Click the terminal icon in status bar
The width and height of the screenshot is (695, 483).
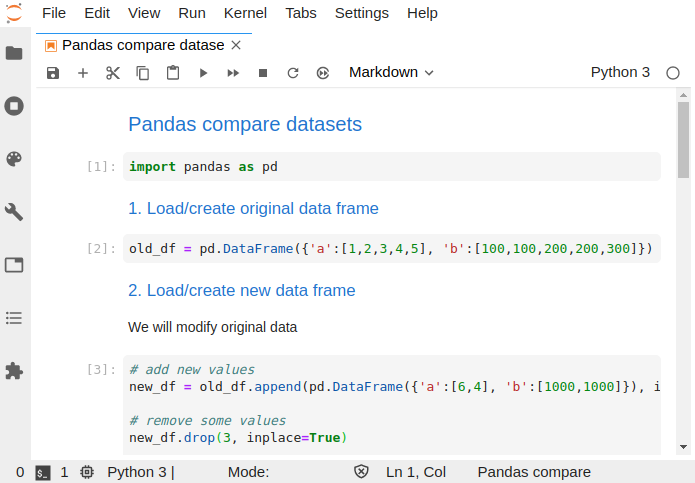(43, 473)
